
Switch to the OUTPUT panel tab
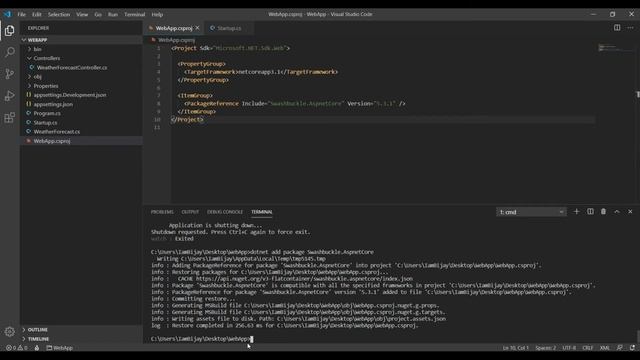pyautogui.click(x=190, y=212)
